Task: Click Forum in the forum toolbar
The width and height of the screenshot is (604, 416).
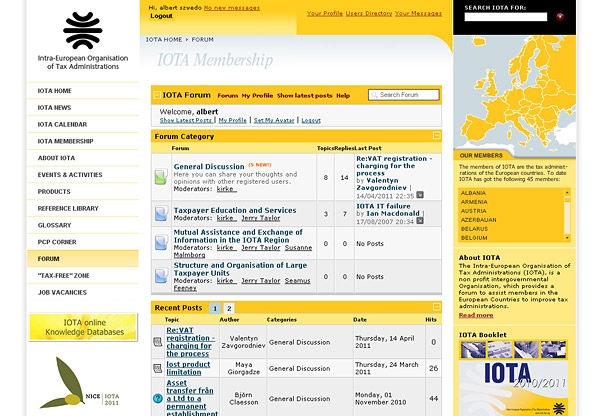Action: pyautogui.click(x=228, y=96)
